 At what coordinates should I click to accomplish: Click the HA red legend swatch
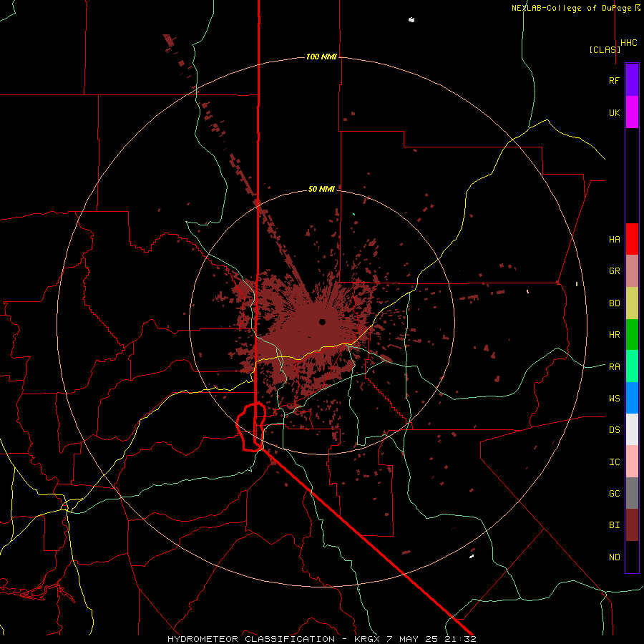[x=632, y=239]
